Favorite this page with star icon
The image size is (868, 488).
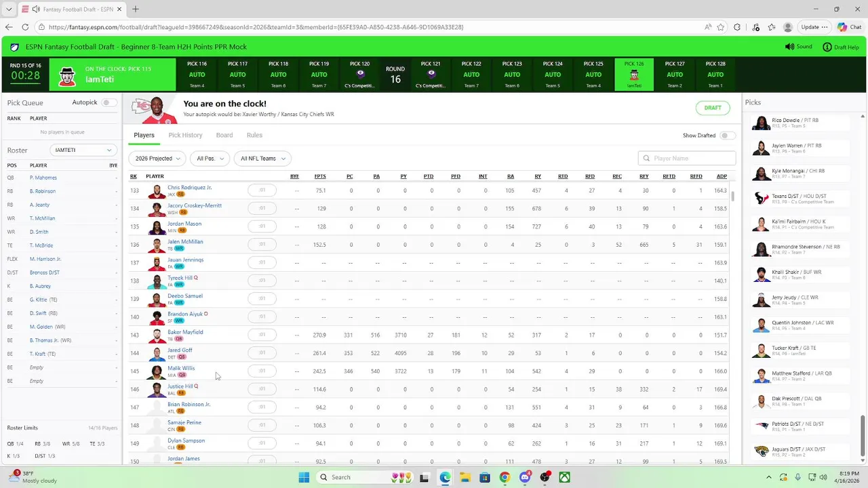pos(720,27)
